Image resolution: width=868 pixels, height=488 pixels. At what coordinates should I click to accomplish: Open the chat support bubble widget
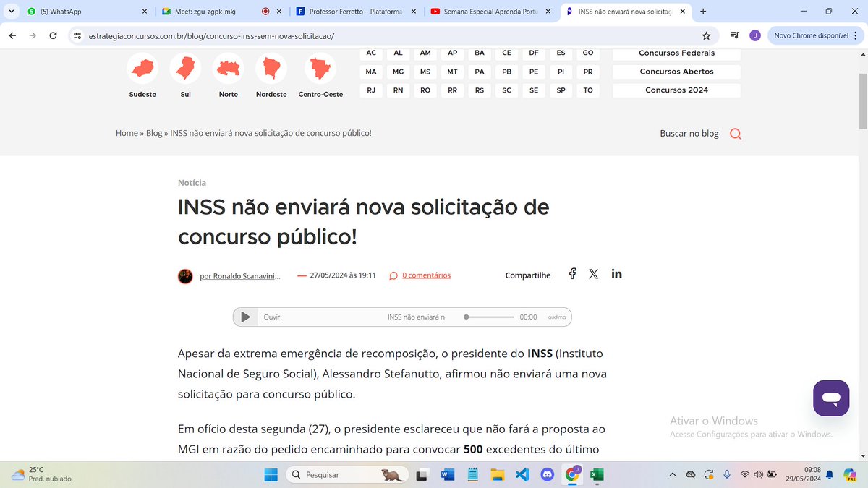pyautogui.click(x=830, y=397)
